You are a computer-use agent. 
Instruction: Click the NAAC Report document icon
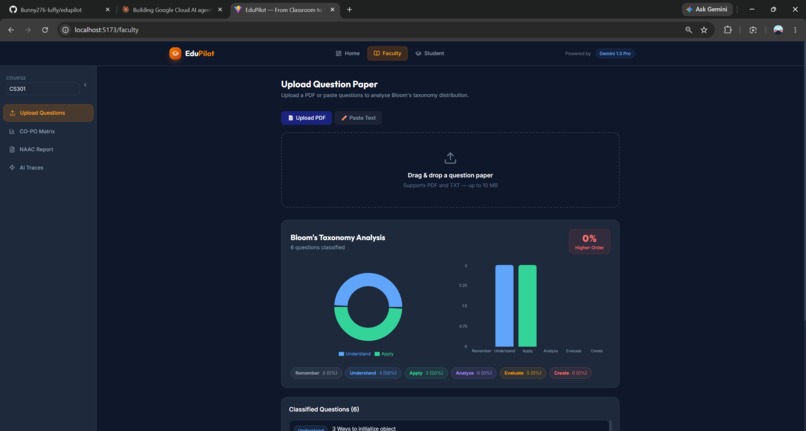point(12,150)
